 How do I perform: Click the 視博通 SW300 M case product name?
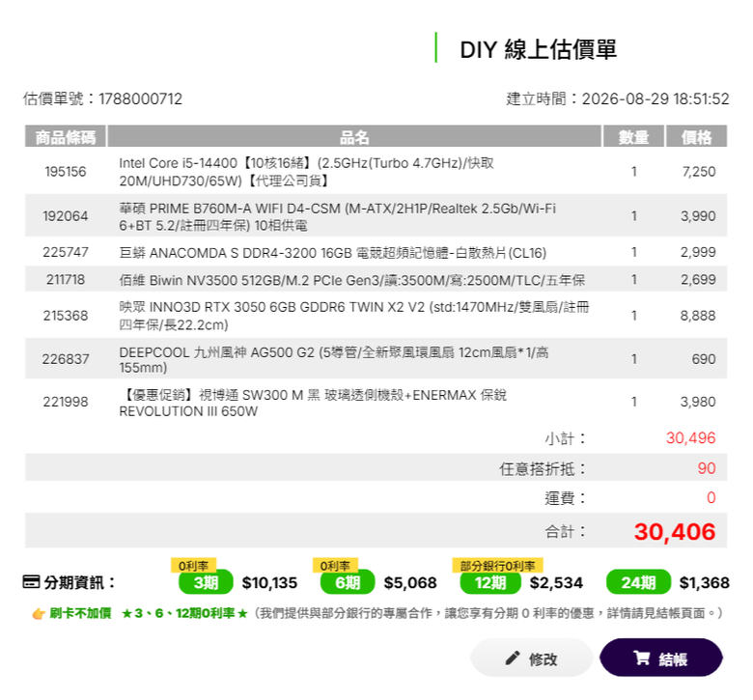tap(313, 403)
